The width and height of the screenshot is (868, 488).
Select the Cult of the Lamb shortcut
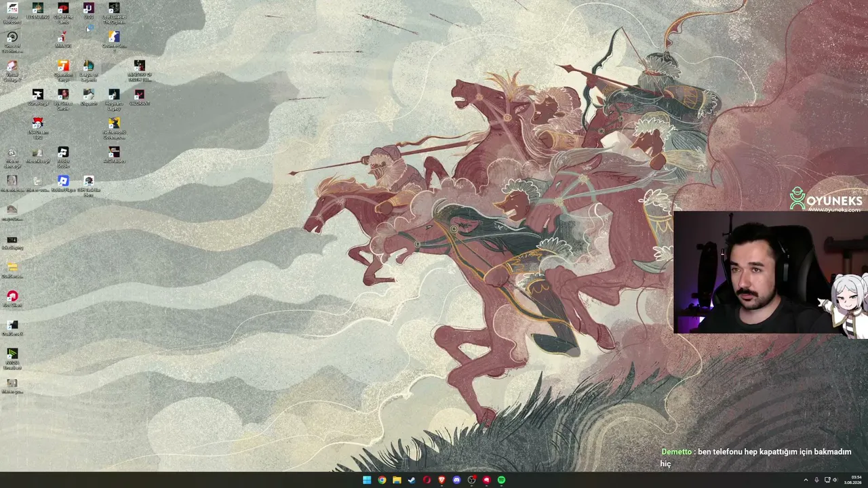point(63,12)
